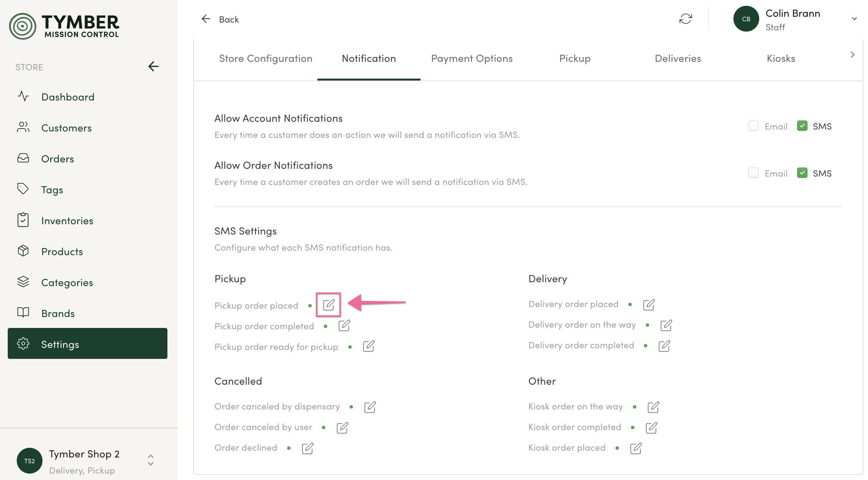The height and width of the screenshot is (480, 868).
Task: Edit the Order canceled by dispensary SMS
Action: coord(370,407)
